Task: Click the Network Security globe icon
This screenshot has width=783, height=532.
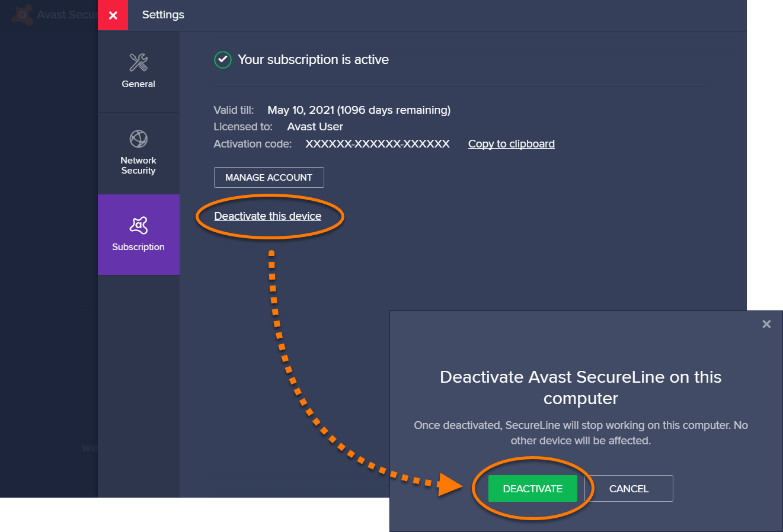Action: [139, 139]
